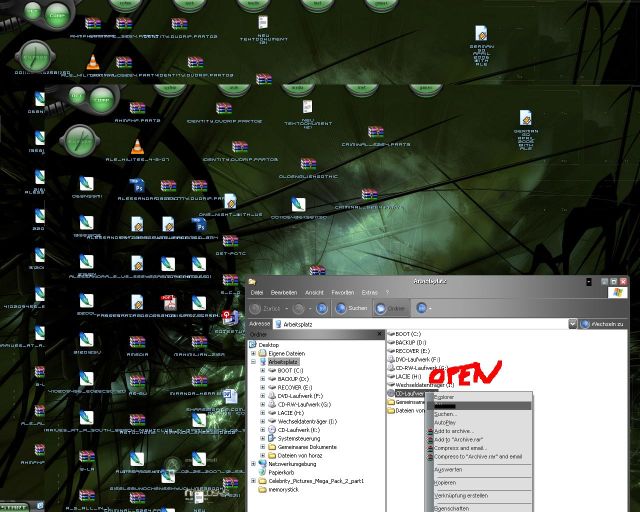This screenshot has width=640, height=512.
Task: Select Papierkorb in the folder tree
Action: coord(283,472)
